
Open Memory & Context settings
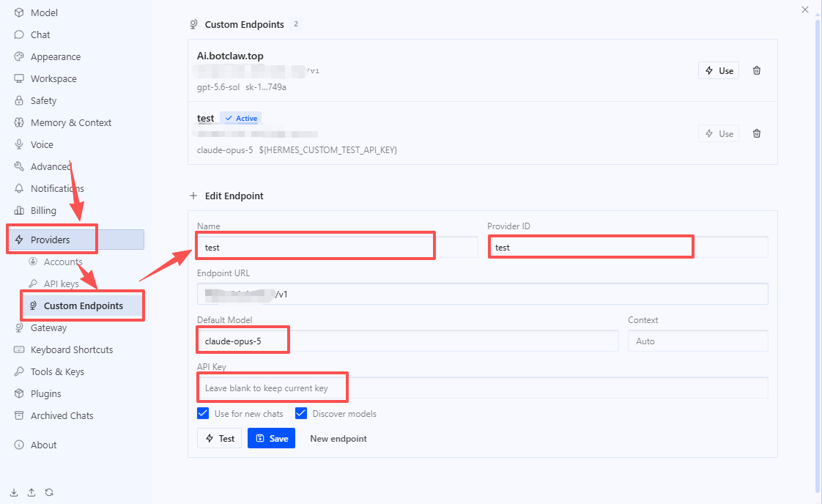pyautogui.click(x=71, y=123)
